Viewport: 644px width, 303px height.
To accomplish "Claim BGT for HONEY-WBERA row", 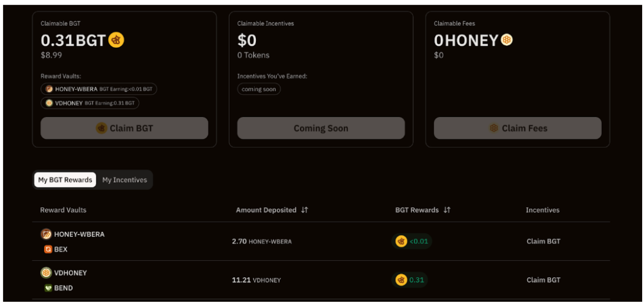I will pos(543,241).
